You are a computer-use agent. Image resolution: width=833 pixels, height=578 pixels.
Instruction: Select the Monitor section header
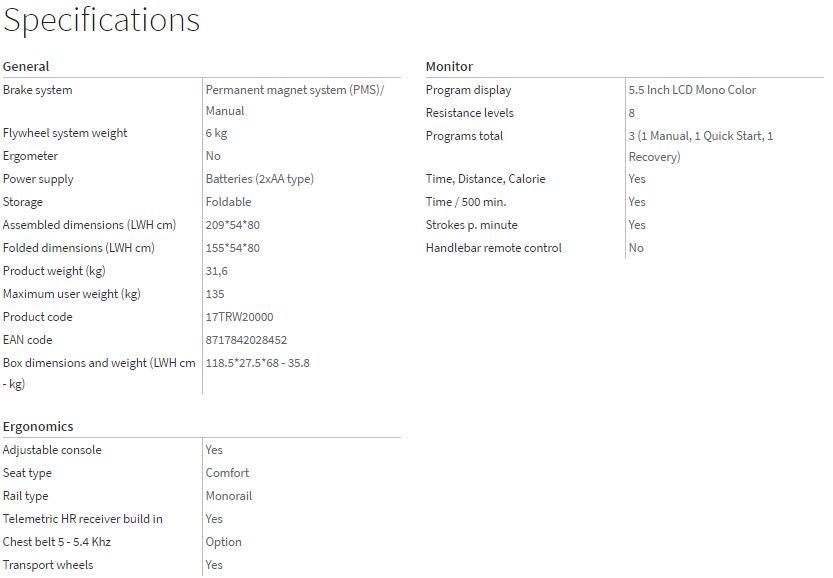449,67
